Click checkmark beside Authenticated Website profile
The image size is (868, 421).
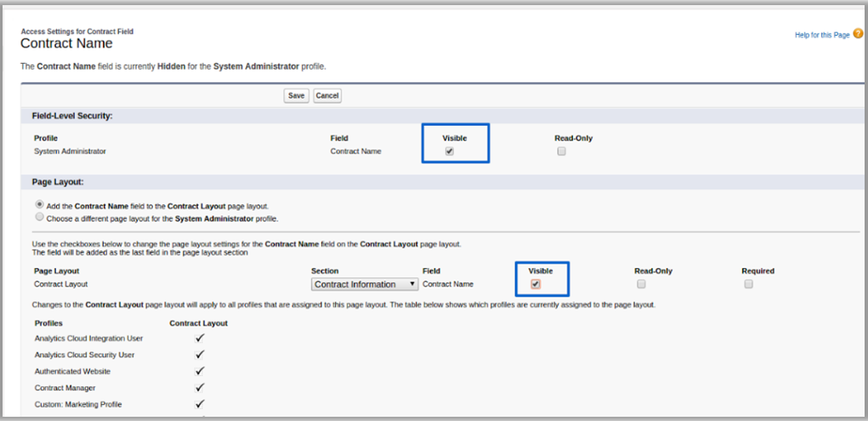pos(200,371)
